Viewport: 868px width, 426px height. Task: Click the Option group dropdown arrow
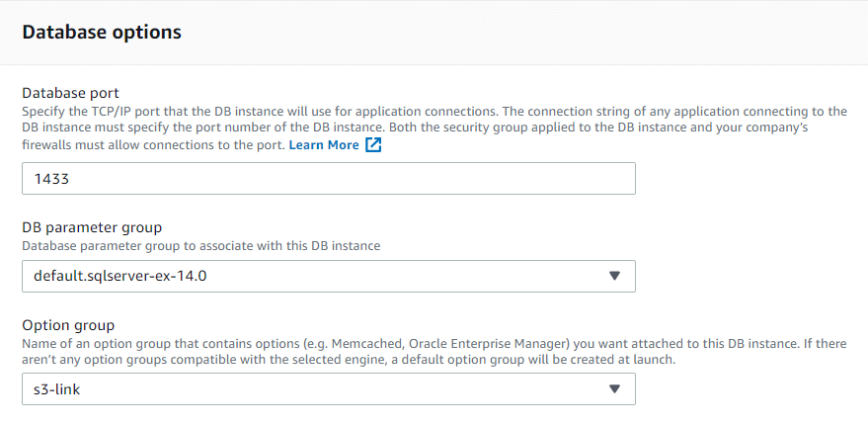tap(614, 389)
